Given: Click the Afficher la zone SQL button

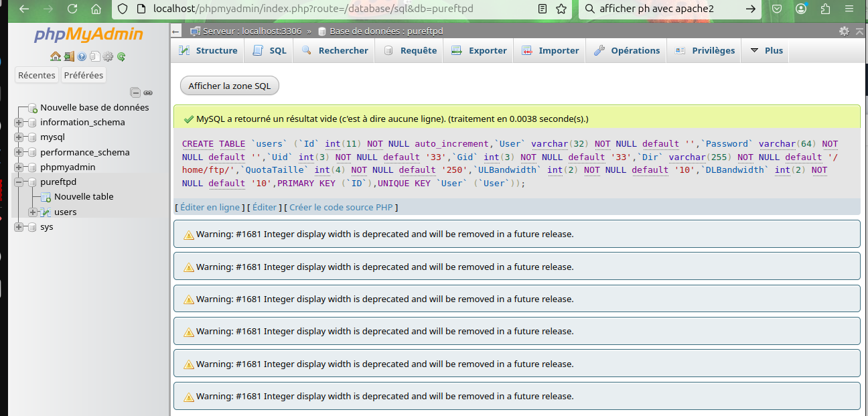Looking at the screenshot, I should click(x=230, y=86).
